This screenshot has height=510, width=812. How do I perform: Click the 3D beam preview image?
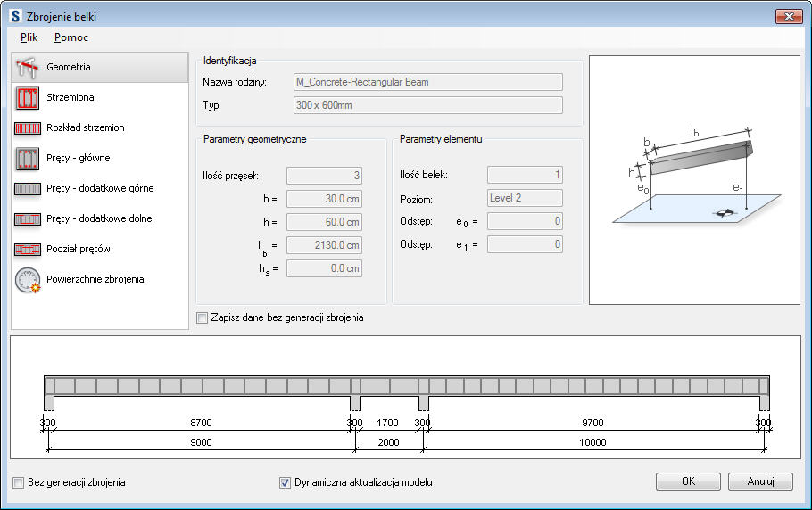tap(694, 180)
